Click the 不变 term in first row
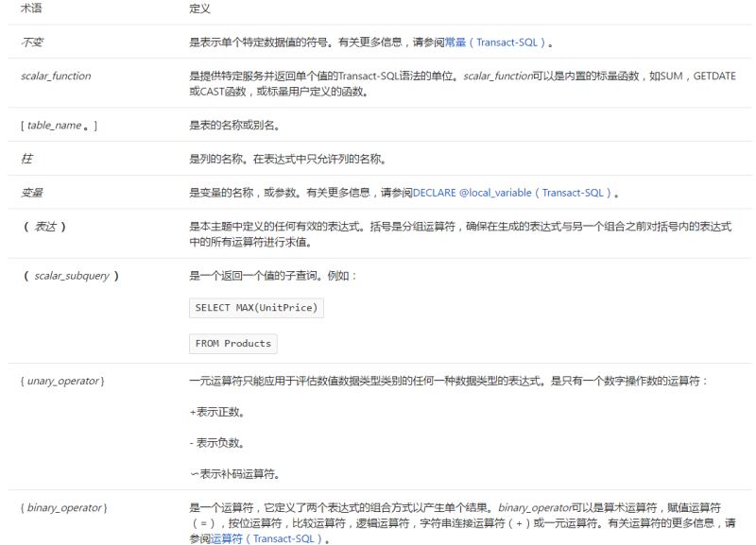The image size is (756, 545). coord(33,43)
